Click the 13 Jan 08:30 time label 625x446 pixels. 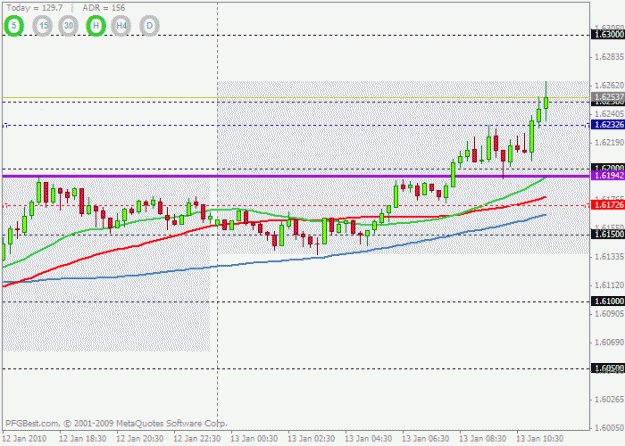pos(483,439)
